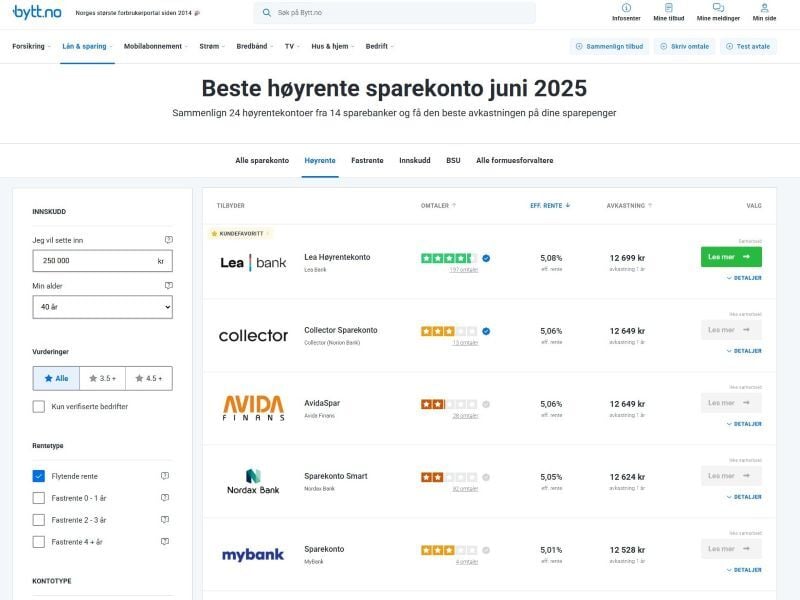Click the collector logo

coord(253,336)
